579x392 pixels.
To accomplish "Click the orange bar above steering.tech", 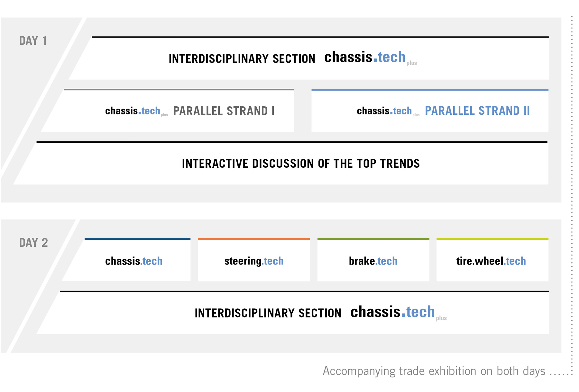I will click(254, 239).
